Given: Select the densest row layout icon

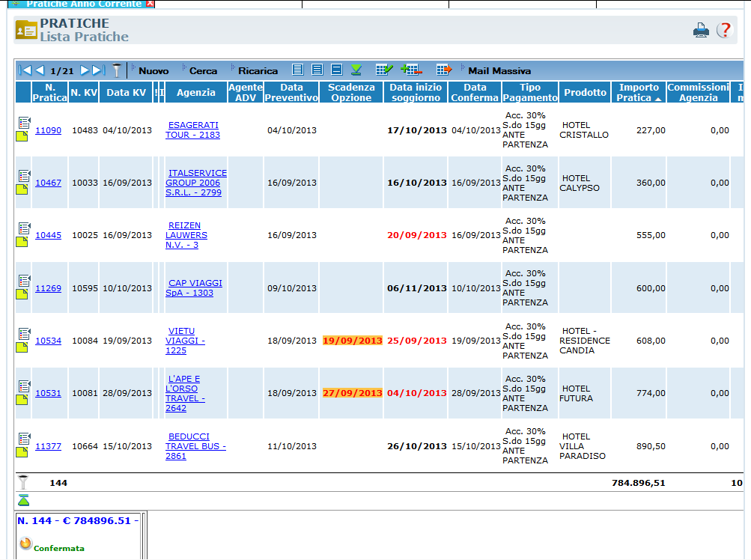Looking at the screenshot, I should pos(297,70).
